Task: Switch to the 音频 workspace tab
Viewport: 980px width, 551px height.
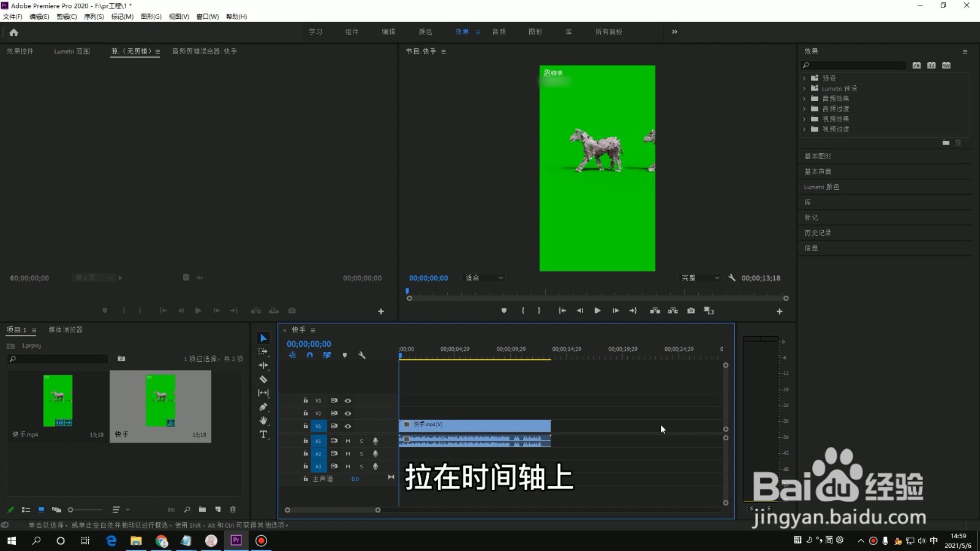Action: [499, 32]
